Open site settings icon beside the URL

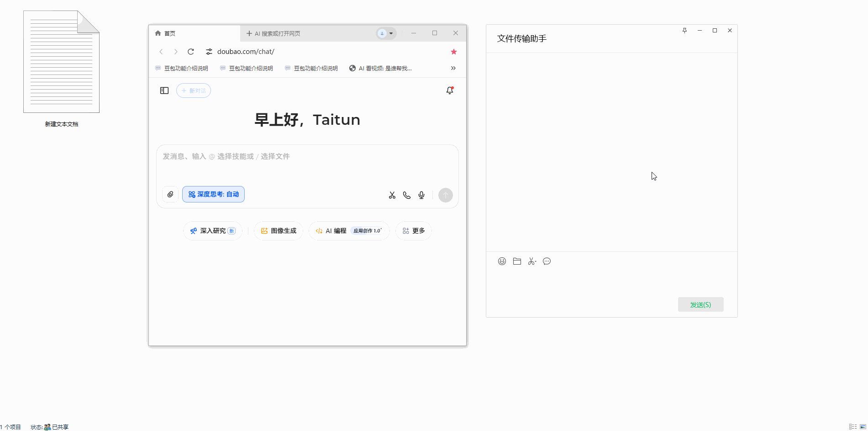(x=209, y=52)
